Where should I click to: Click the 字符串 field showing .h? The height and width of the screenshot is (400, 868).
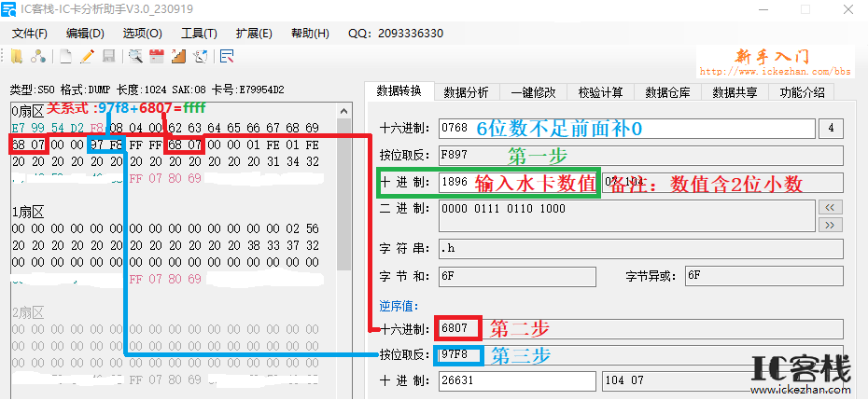pos(640,248)
